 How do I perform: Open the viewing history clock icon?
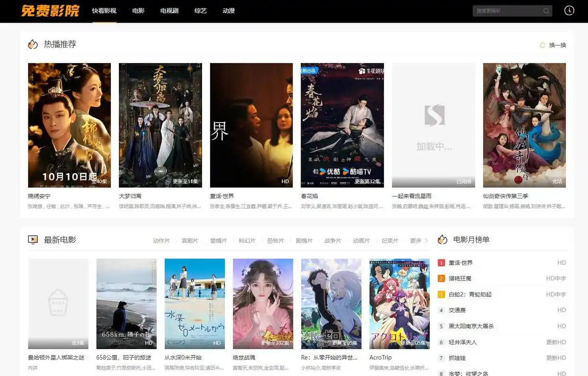[569, 10]
